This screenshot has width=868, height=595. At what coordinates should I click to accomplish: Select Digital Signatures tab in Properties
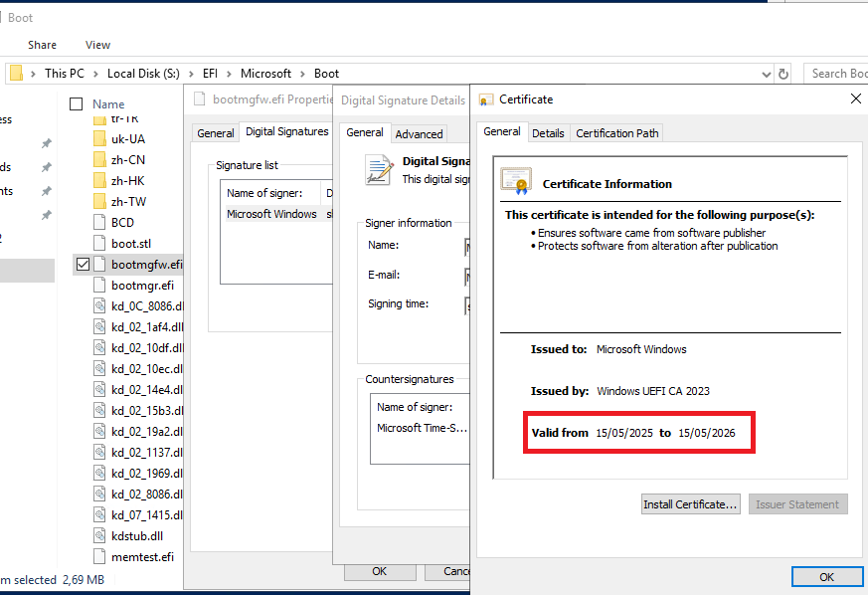(x=286, y=132)
